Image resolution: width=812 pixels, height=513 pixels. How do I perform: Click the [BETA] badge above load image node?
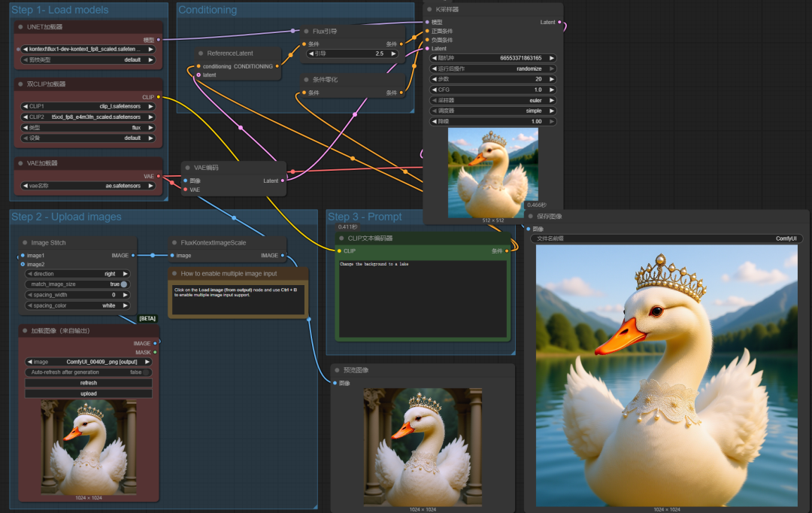click(147, 319)
